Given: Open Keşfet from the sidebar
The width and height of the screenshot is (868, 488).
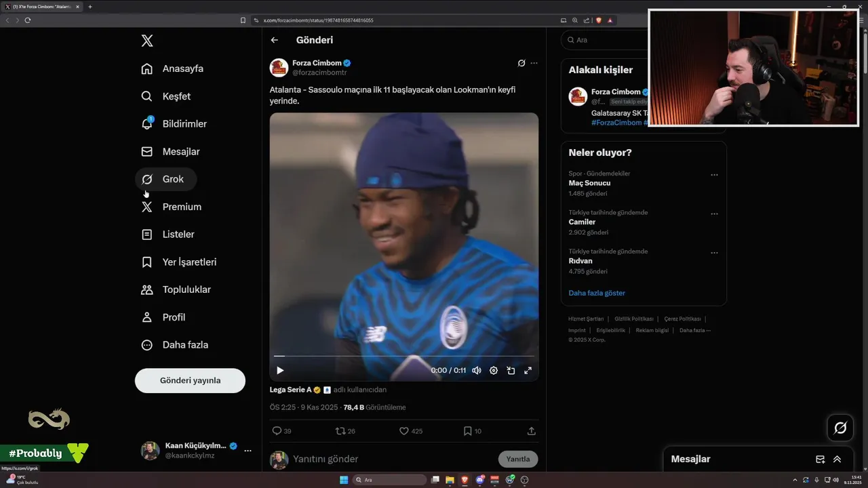Looking at the screenshot, I should pos(166,96).
